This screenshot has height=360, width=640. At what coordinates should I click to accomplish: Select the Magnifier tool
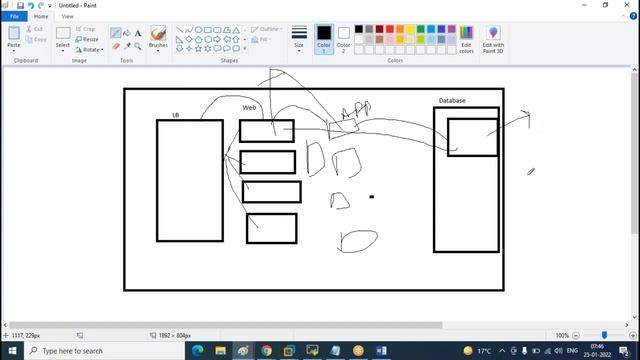coord(138,46)
